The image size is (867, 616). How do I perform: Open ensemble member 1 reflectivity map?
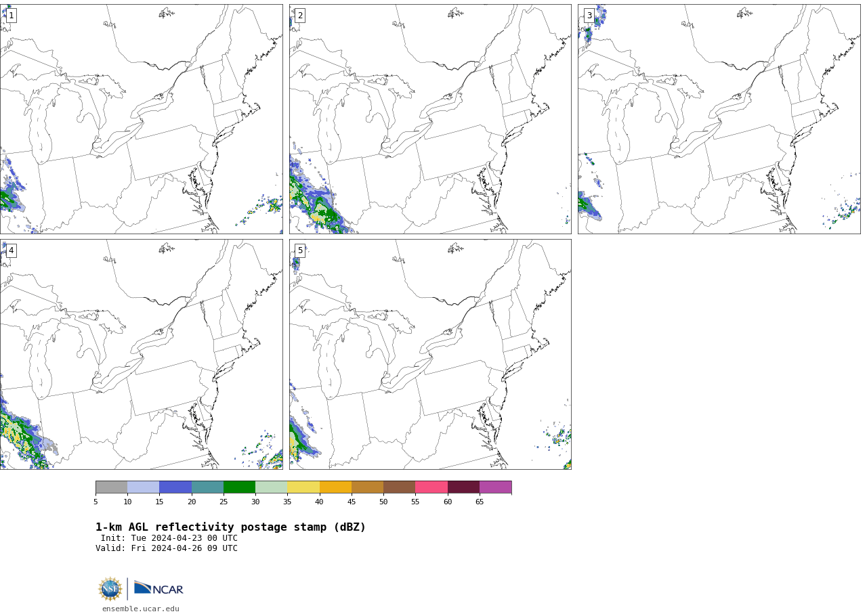tap(141, 119)
